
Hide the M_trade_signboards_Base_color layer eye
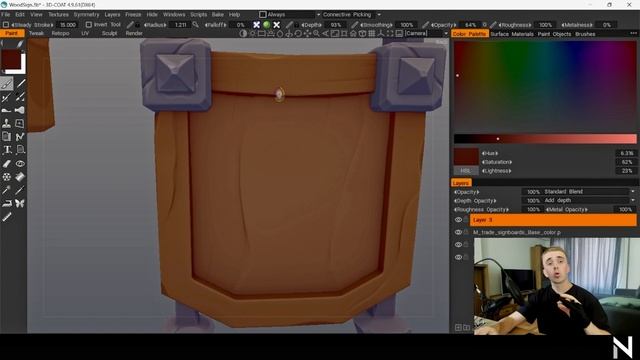click(x=458, y=232)
